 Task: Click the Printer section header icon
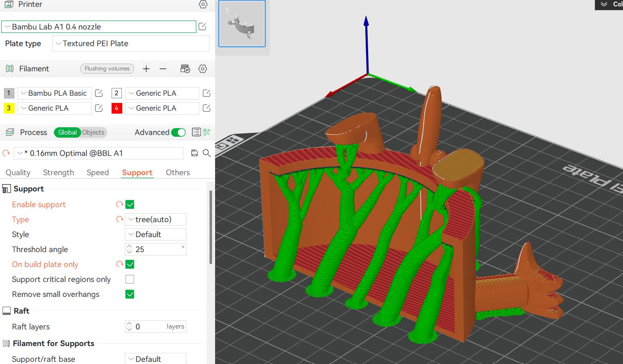click(x=9, y=4)
